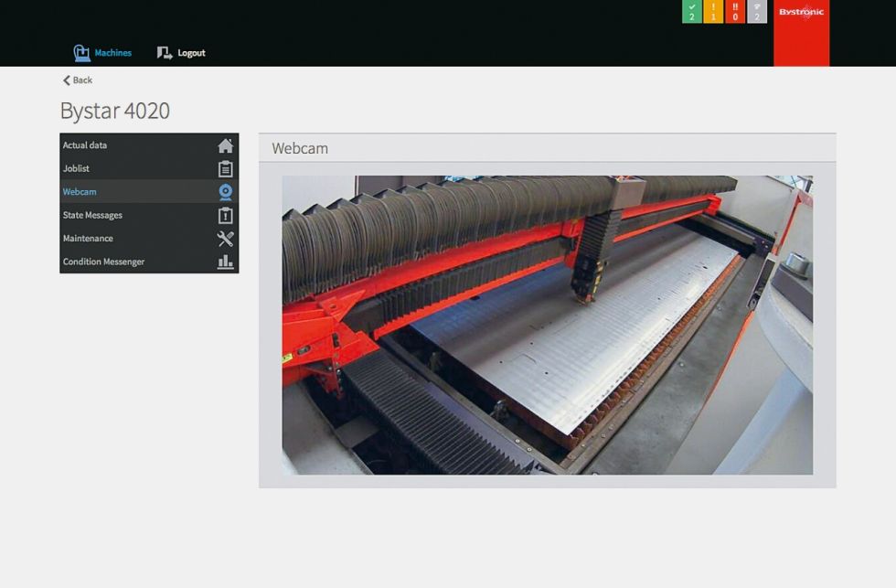Screen dimensions: 896x588
Task: Click the home icon beside Actual data
Action: pos(226,145)
